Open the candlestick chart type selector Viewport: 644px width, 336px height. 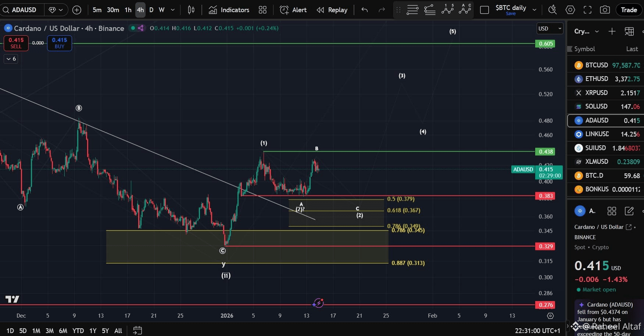pos(191,10)
